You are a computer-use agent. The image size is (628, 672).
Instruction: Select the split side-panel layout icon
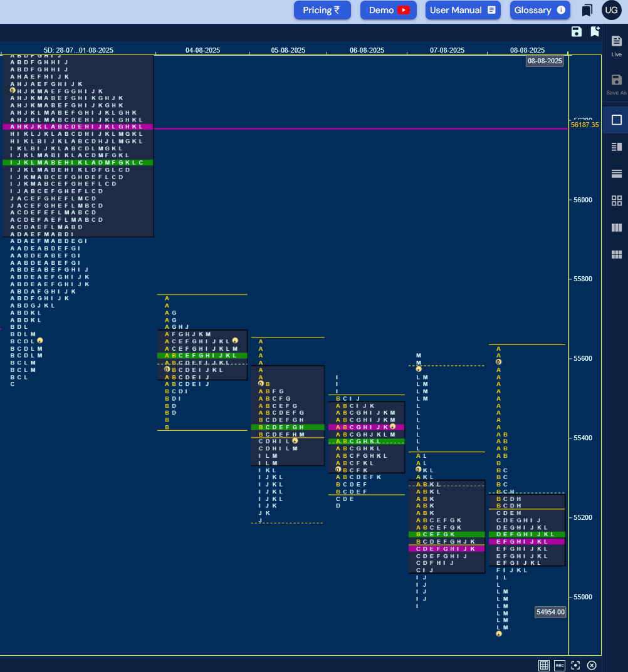coord(617,147)
